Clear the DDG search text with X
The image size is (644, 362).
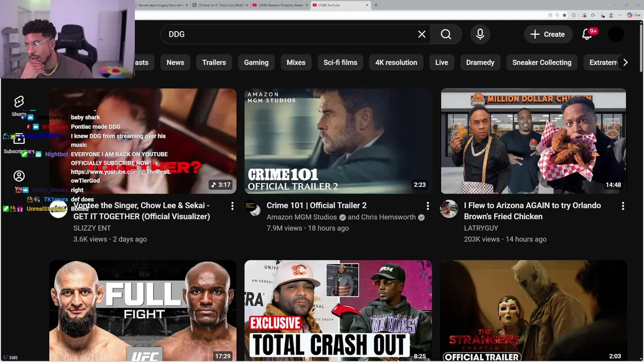[422, 34]
